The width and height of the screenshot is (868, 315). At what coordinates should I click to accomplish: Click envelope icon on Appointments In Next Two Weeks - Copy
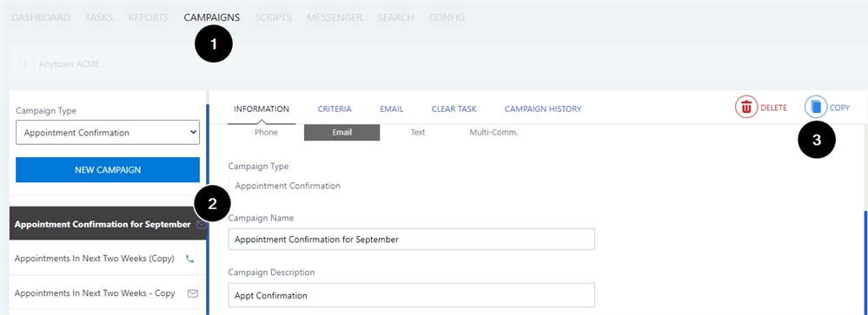click(192, 293)
